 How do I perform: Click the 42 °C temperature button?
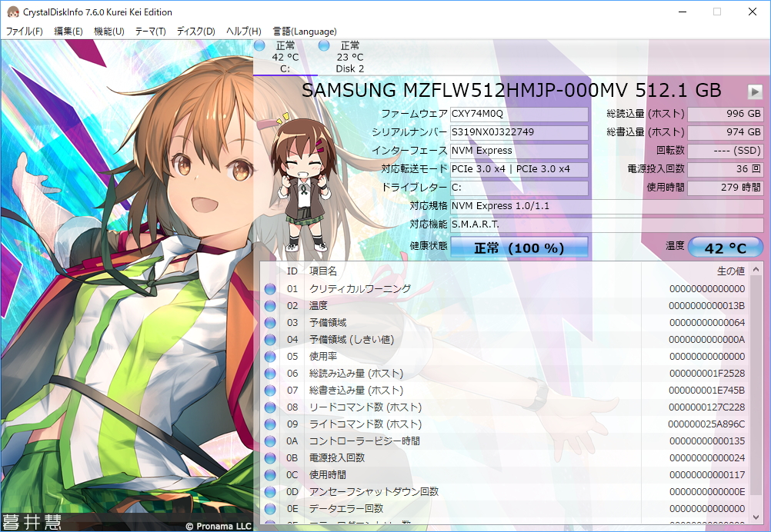[x=726, y=248]
